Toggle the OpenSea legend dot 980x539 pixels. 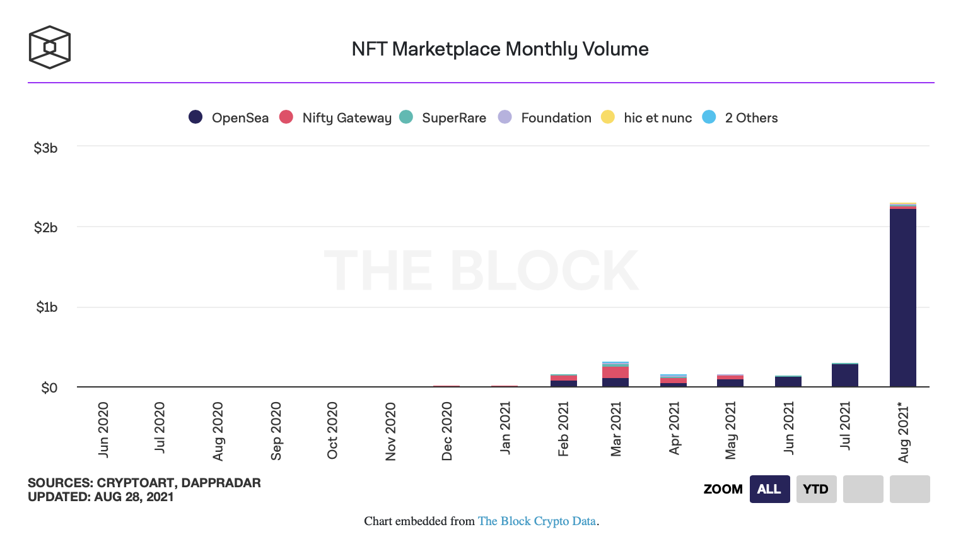click(x=195, y=117)
